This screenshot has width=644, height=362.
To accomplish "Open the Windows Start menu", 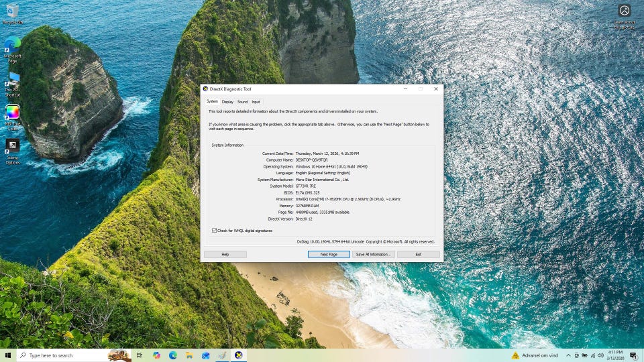I will pyautogui.click(x=8, y=355).
